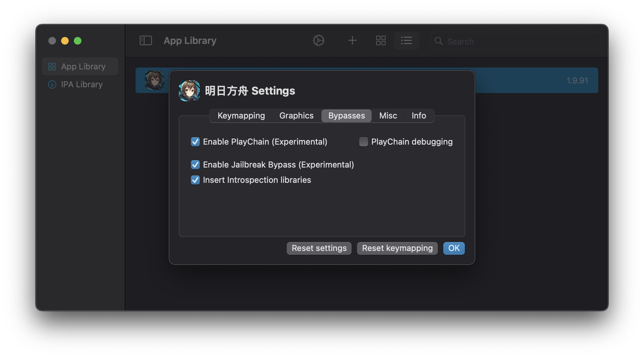Enable PlayChain debugging
644x358 pixels.
pos(363,142)
